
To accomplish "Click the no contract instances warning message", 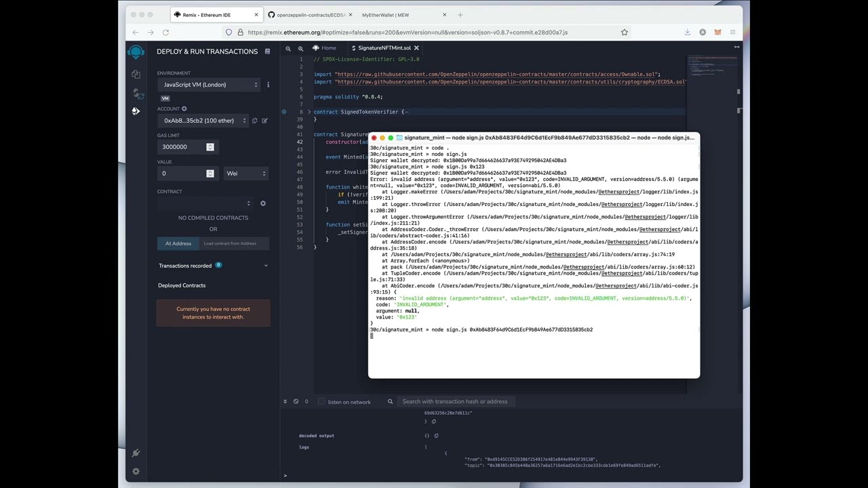I will [213, 312].
